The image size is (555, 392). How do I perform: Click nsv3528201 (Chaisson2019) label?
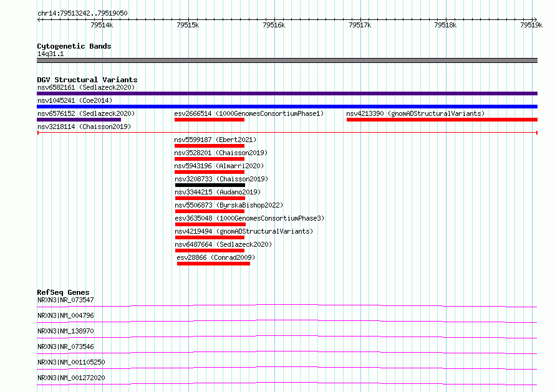pyautogui.click(x=221, y=153)
